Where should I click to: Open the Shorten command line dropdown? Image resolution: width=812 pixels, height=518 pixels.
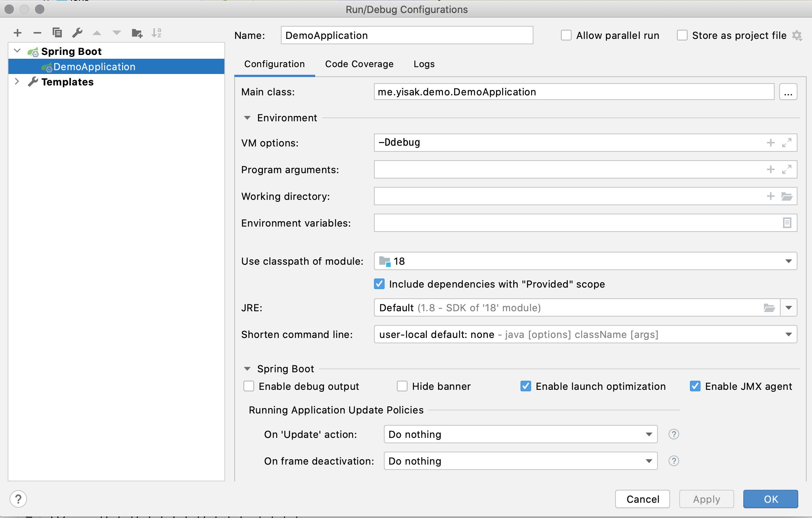(x=788, y=335)
